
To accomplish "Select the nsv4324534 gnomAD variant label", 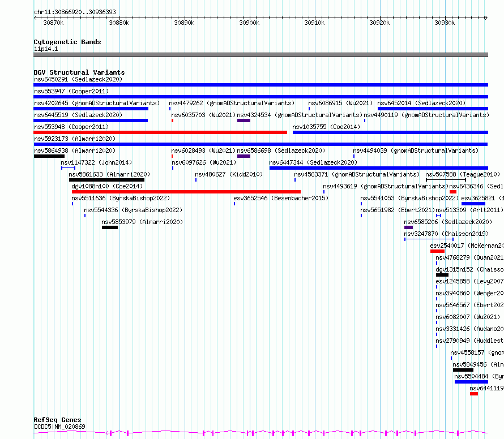I will click(x=300, y=115).
